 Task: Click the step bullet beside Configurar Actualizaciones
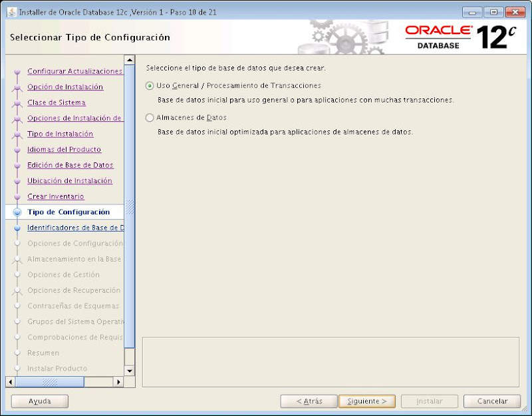point(17,72)
